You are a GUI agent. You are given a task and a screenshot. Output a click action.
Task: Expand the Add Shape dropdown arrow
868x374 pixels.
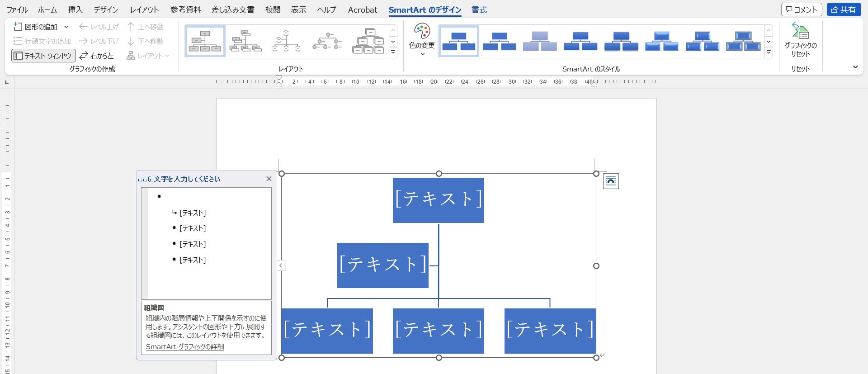point(66,27)
